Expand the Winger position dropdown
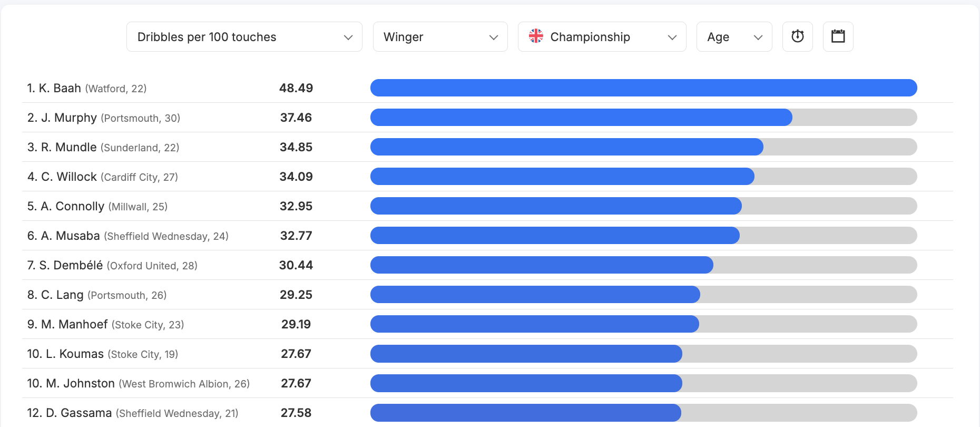The height and width of the screenshot is (427, 980). tap(440, 36)
